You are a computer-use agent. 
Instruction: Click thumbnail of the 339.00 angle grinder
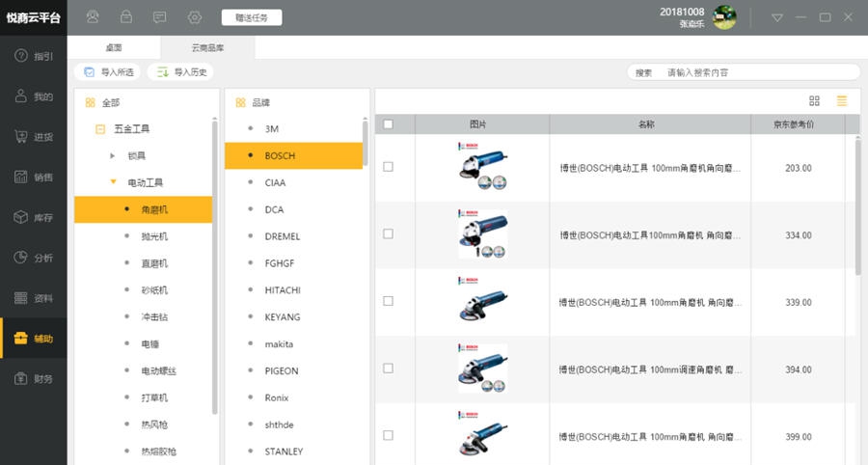pos(483,301)
